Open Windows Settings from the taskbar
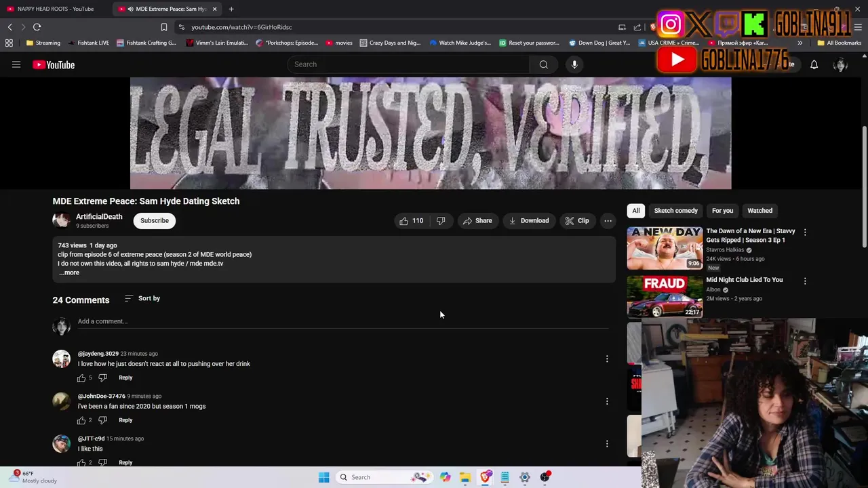The height and width of the screenshot is (488, 868). click(x=525, y=477)
